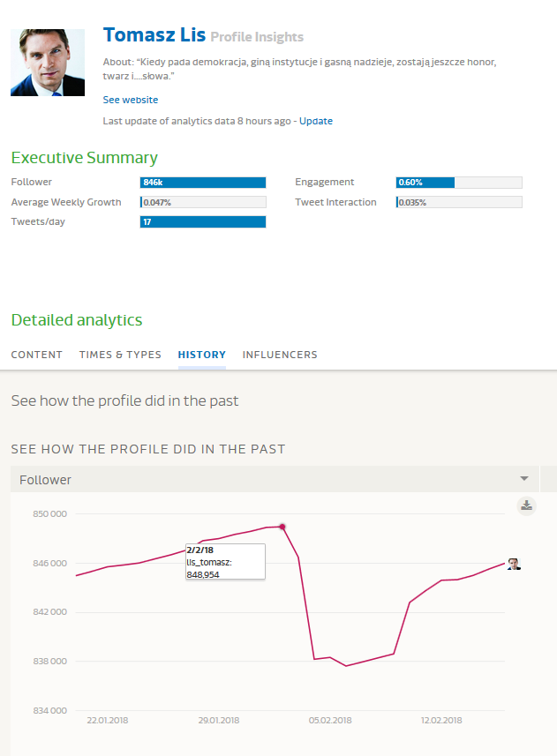Click the chart download icon
The height and width of the screenshot is (756, 557).
point(527,505)
